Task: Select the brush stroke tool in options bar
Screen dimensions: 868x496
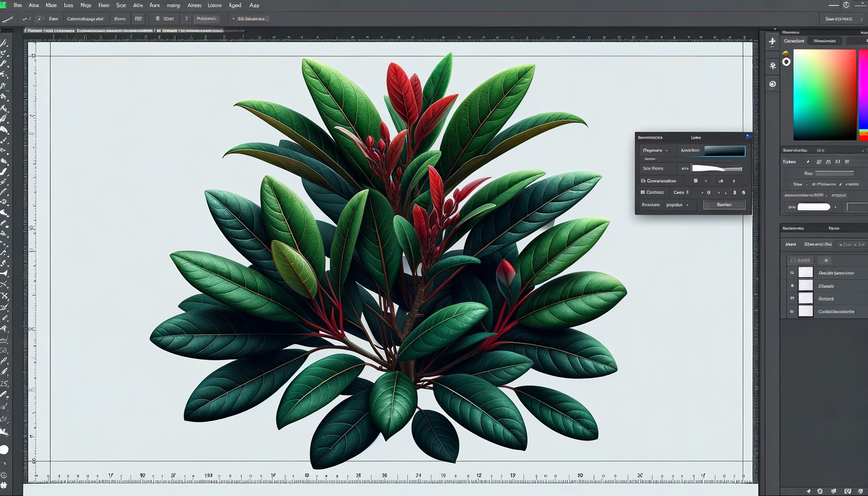Action: (x=7, y=19)
